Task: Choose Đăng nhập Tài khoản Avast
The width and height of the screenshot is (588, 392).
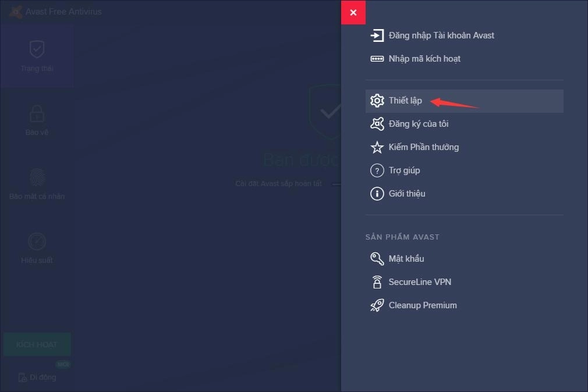Action: [441, 35]
